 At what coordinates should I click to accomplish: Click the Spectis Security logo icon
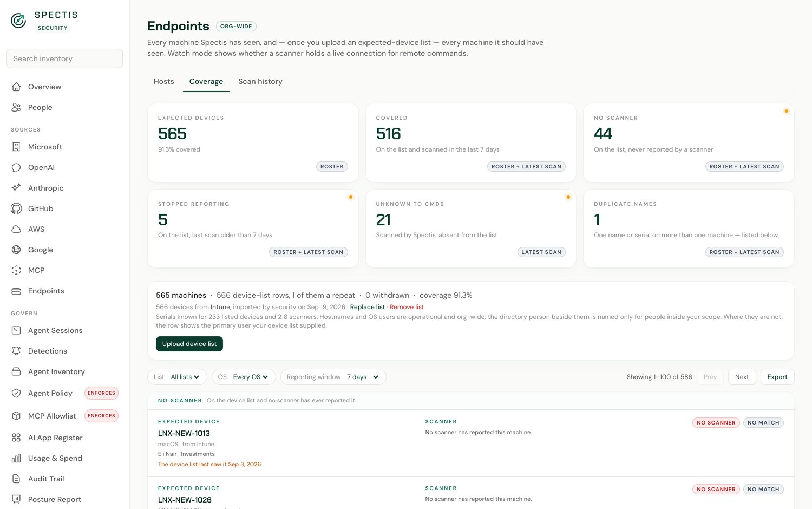coord(18,21)
